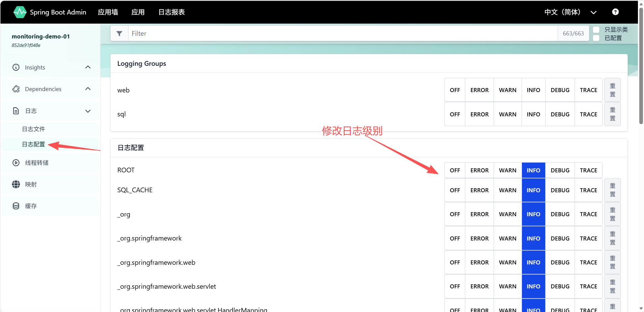
Task: Click the _org.springframework.web.servlet logger name
Action: point(167,286)
